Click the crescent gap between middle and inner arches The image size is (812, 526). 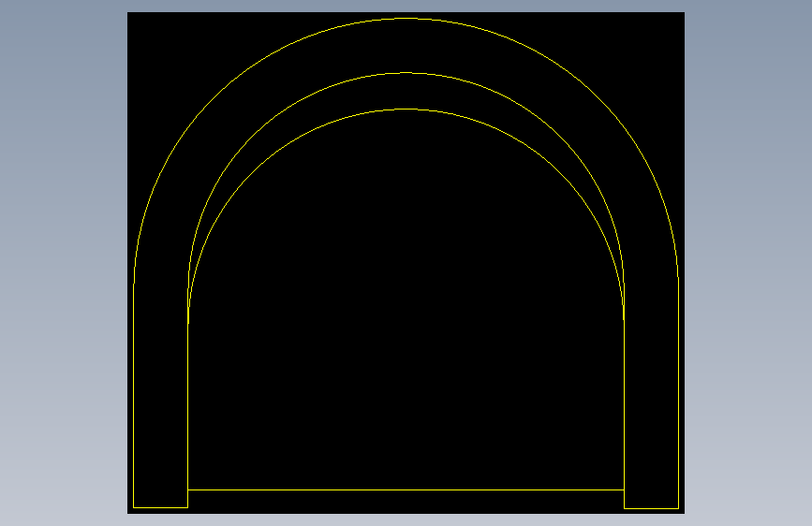click(406, 91)
